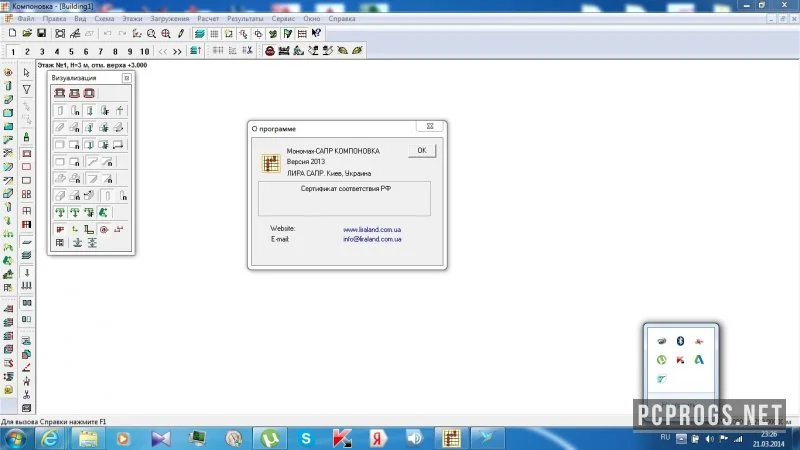Click the add floor above icon
Screen dimensions: 800x450
tap(195, 51)
